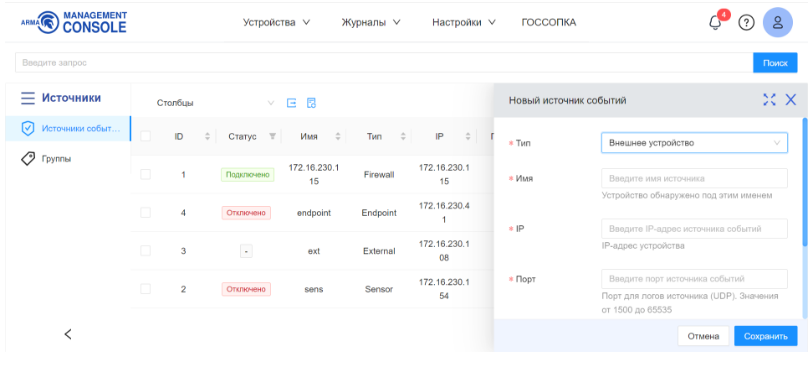Screen dimensions: 809x368
Task: Expand the Устройства menu
Action: tap(277, 23)
